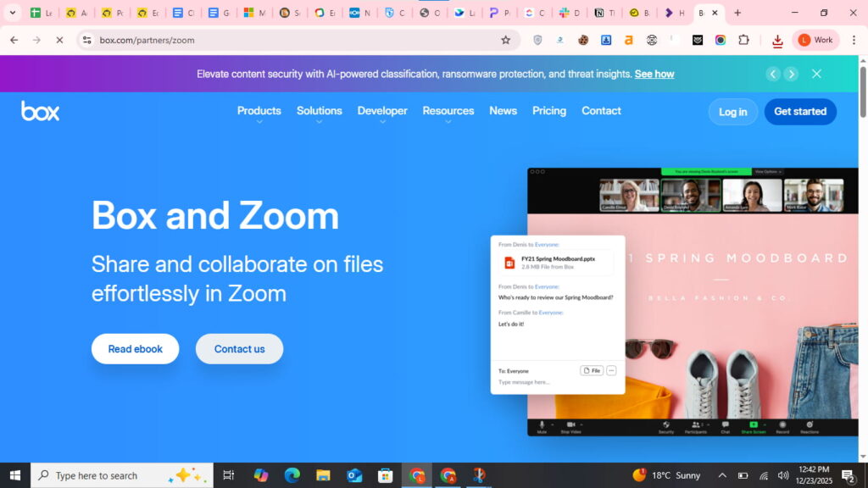868x488 pixels.
Task: Show the next announcement banner message
Action: point(791,74)
